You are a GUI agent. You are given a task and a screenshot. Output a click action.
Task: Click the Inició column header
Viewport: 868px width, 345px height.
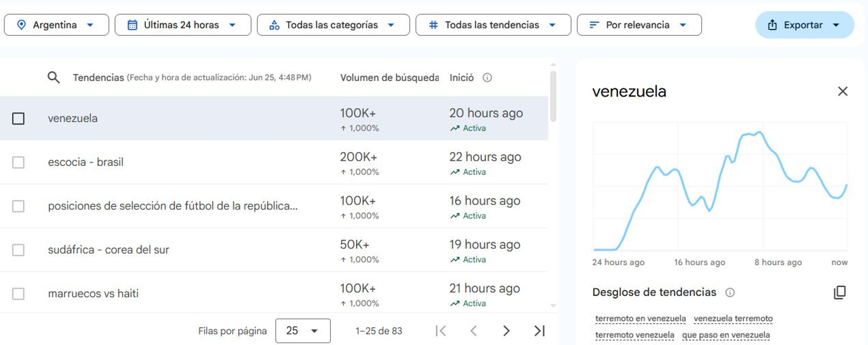pos(461,78)
